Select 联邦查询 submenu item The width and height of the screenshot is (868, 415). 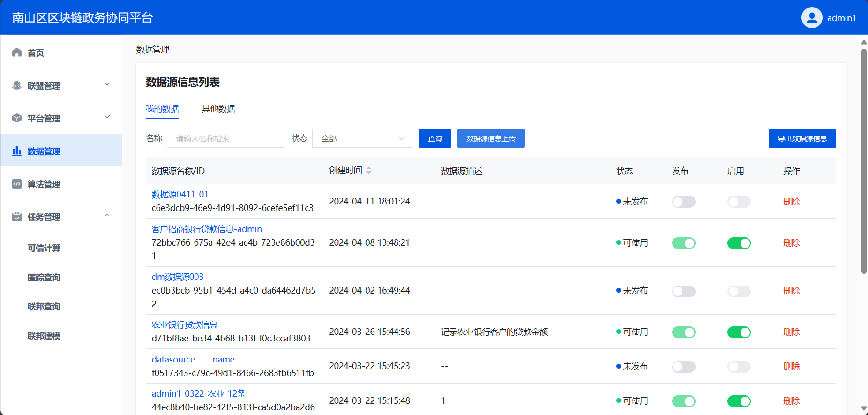[x=44, y=307]
